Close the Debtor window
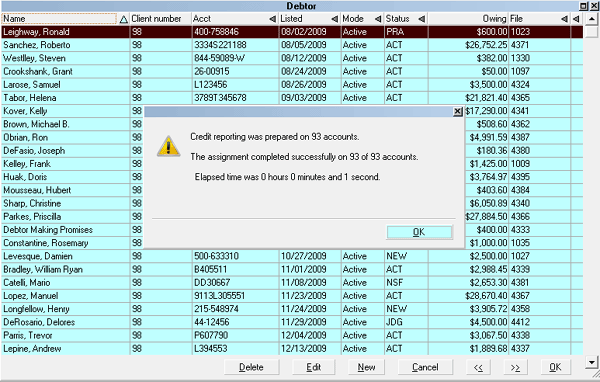 pos(594,6)
